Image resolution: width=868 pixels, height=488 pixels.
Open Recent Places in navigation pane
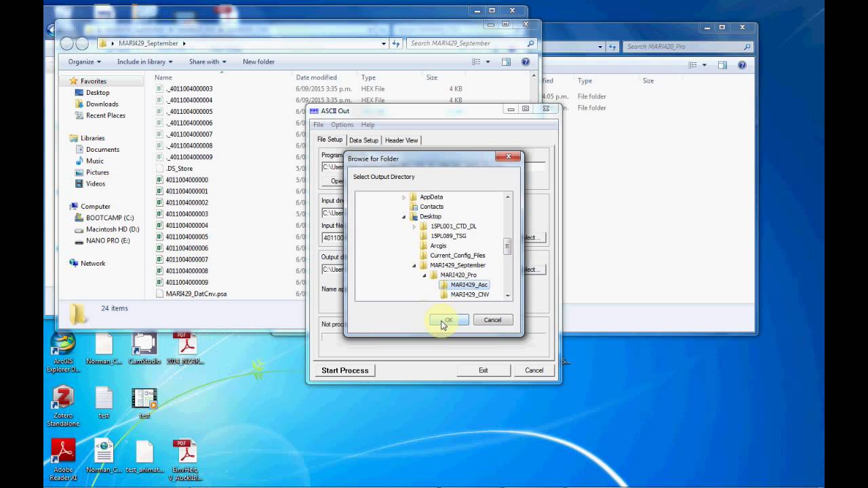[105, 115]
